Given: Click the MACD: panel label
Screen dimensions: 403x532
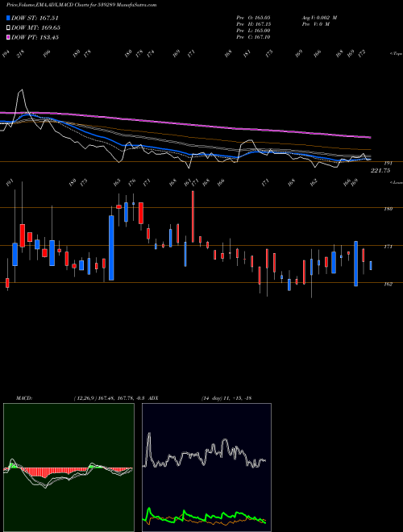Looking at the screenshot, I should [x=24, y=398].
